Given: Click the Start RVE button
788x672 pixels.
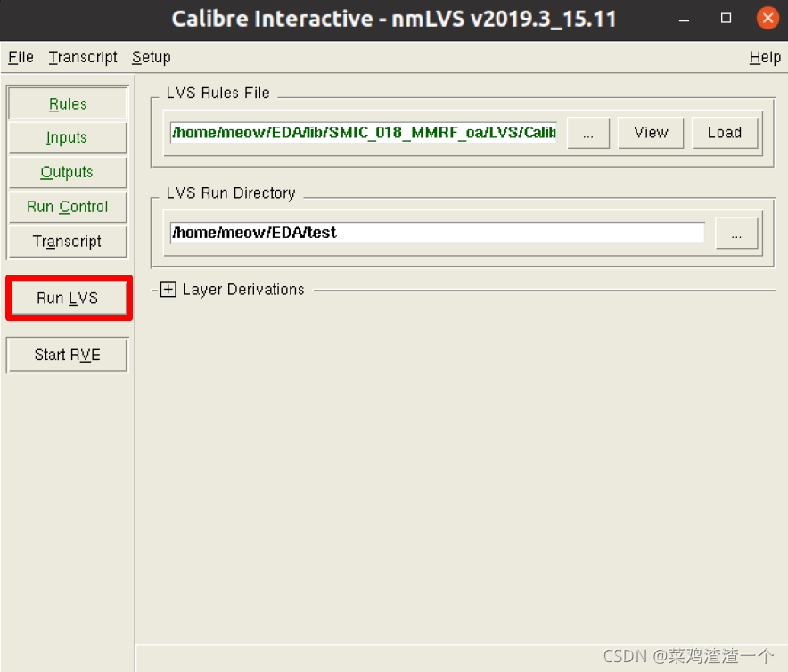Looking at the screenshot, I should pyautogui.click(x=66, y=355).
